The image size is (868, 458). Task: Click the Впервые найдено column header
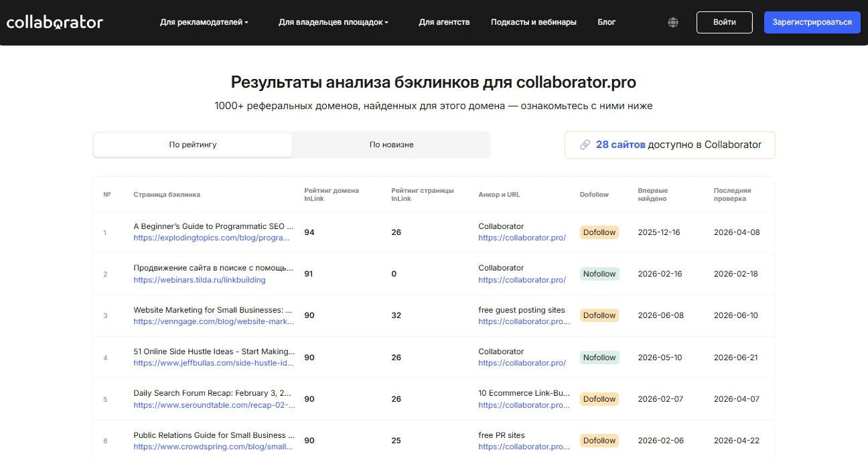pyautogui.click(x=653, y=195)
